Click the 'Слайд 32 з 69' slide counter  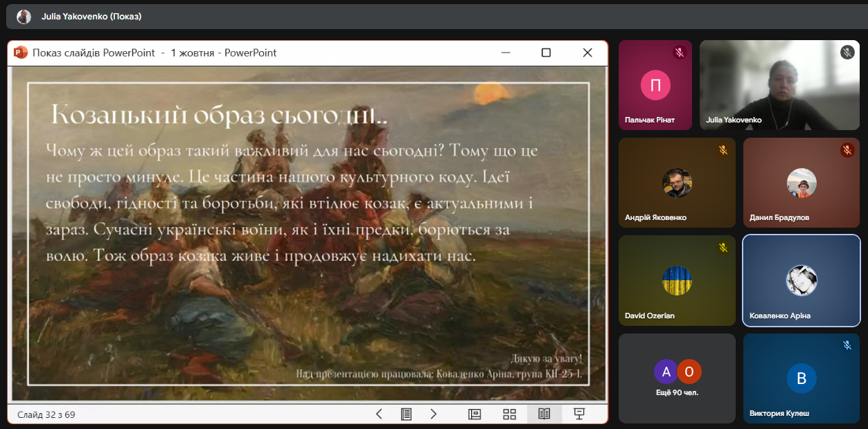point(46,414)
